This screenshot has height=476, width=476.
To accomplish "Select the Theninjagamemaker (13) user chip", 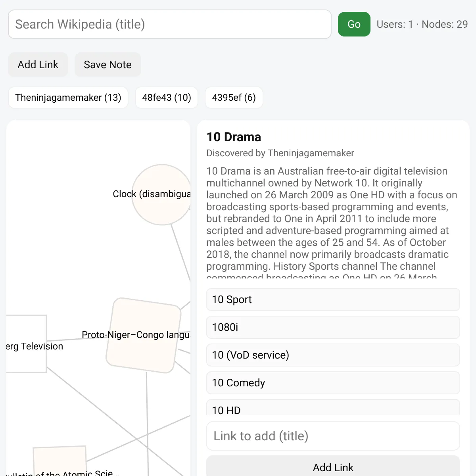I will (68, 98).
